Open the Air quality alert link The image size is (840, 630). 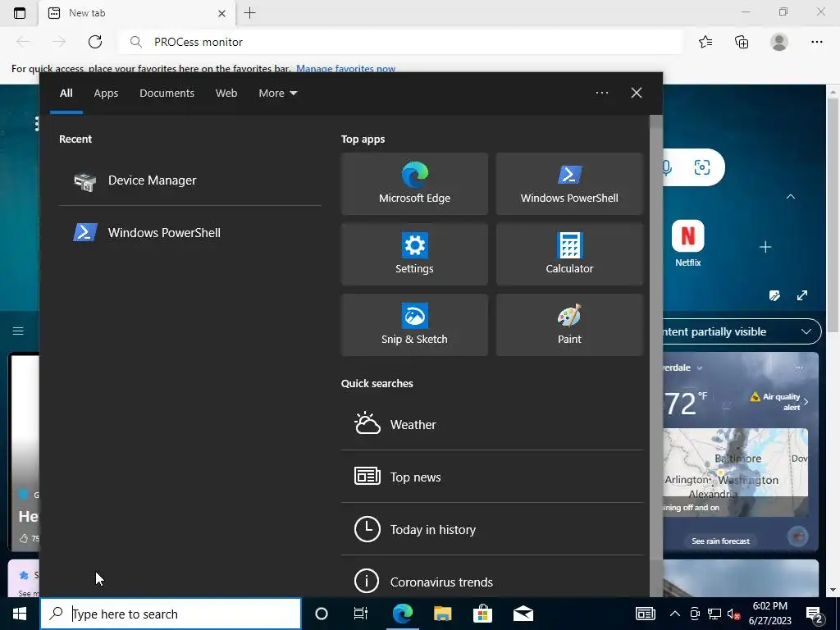point(779,400)
